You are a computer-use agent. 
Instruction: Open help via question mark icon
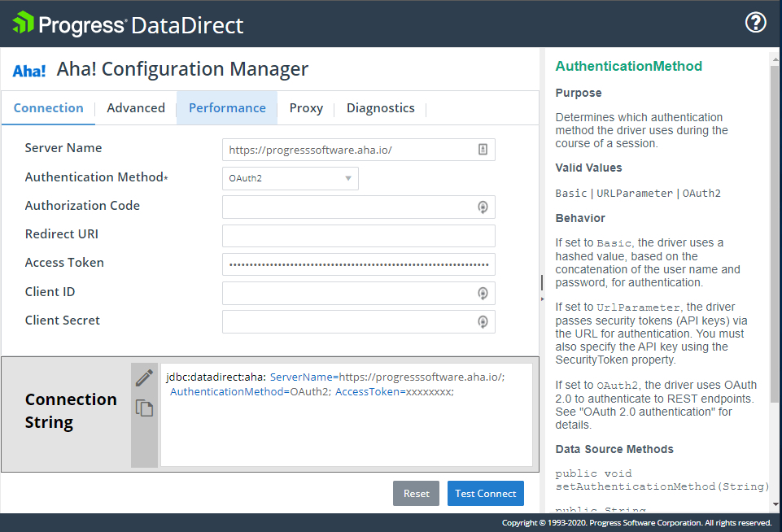coord(756,23)
